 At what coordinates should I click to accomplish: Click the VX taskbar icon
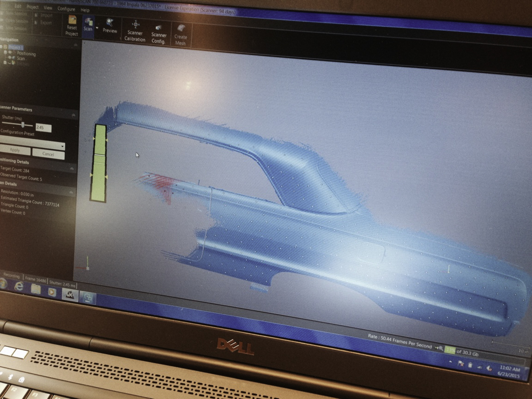(70, 295)
